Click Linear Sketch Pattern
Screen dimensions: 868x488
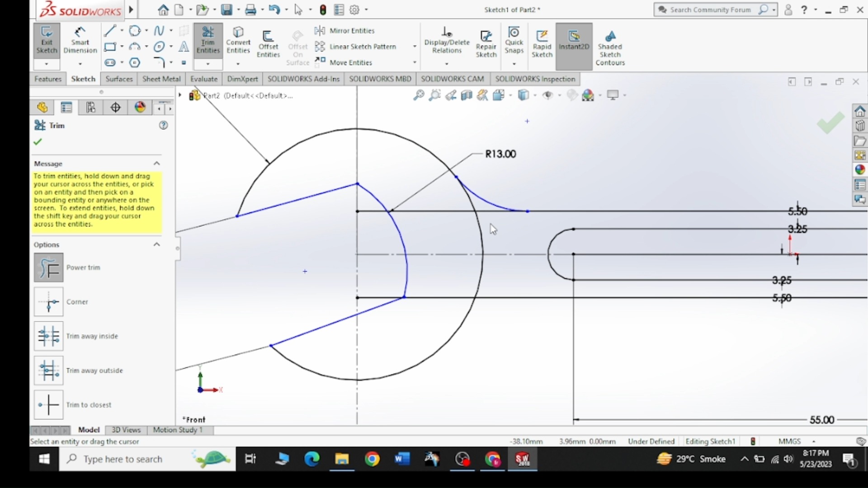pyautogui.click(x=356, y=47)
